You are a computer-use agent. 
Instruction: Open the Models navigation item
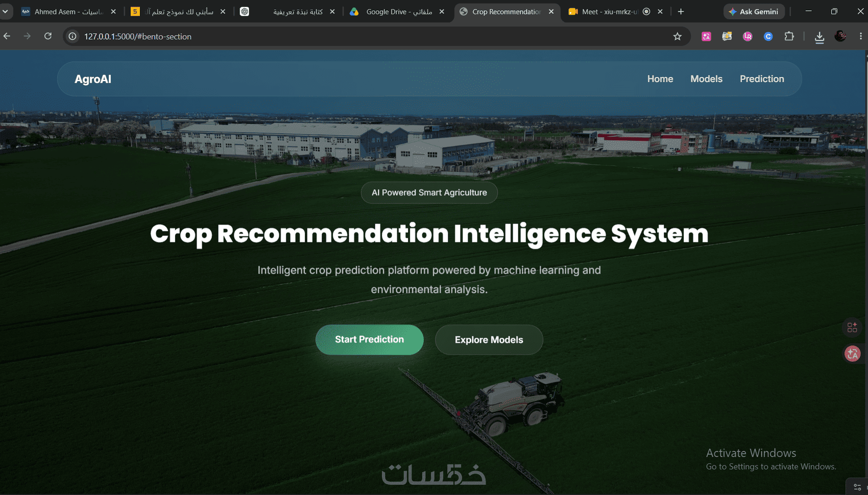706,79
